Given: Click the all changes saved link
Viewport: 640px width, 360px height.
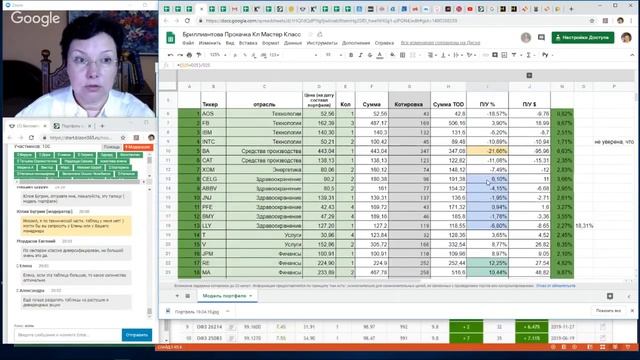Looking at the screenshot, I should point(440,43).
